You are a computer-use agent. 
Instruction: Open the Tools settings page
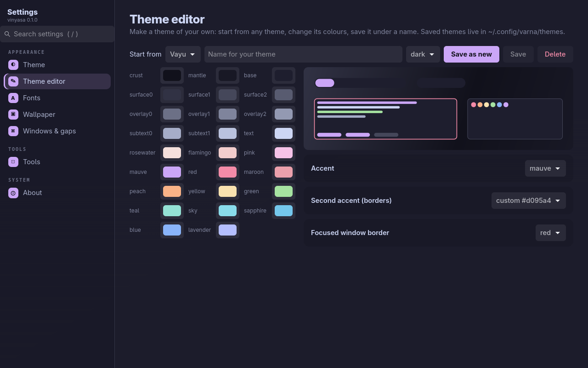[x=57, y=162]
